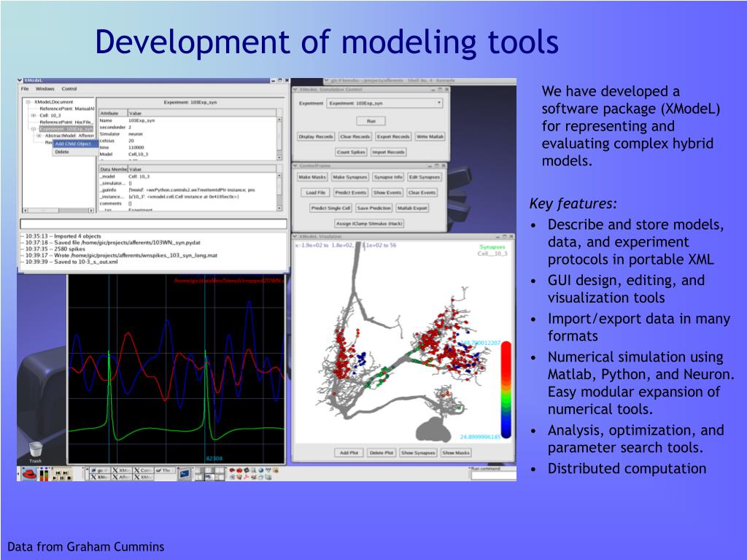The width and height of the screenshot is (747, 560).
Task: Select the Simulator attribute row
Action: (187, 134)
